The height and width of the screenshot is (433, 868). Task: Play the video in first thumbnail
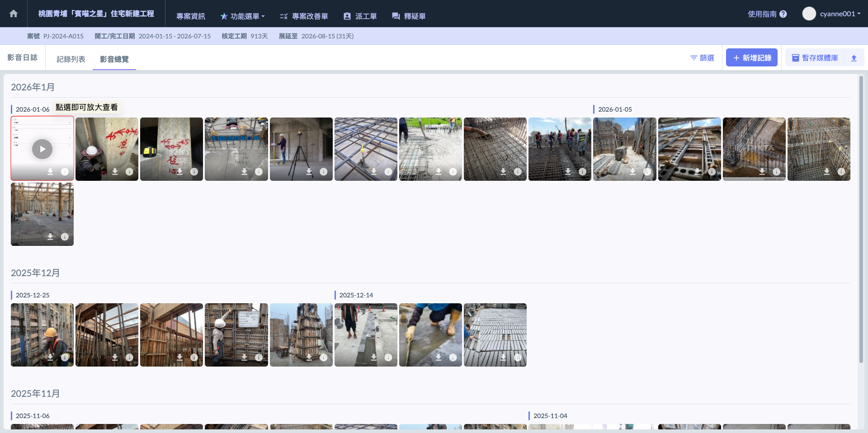(x=42, y=149)
